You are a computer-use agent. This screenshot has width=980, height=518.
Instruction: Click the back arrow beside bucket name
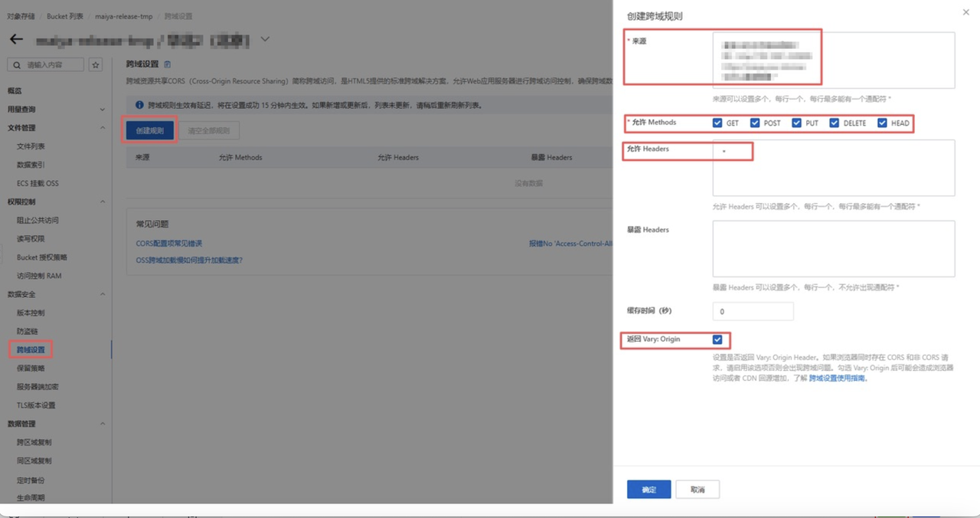pyautogui.click(x=16, y=39)
